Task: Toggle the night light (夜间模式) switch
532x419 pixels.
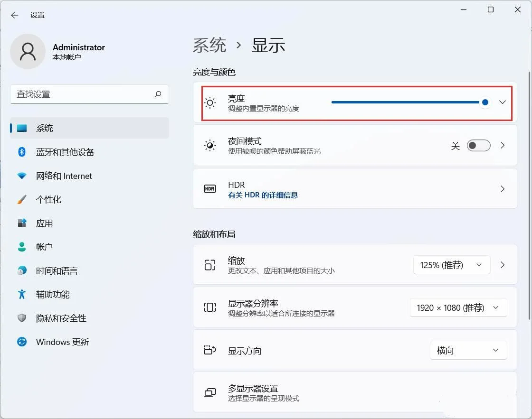Action: pyautogui.click(x=478, y=145)
